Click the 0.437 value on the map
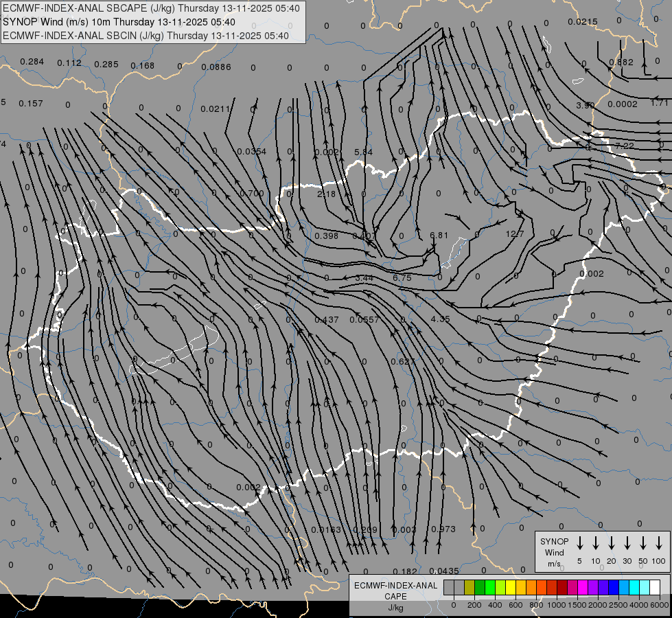Screen dimensions: 672x618 327,319
